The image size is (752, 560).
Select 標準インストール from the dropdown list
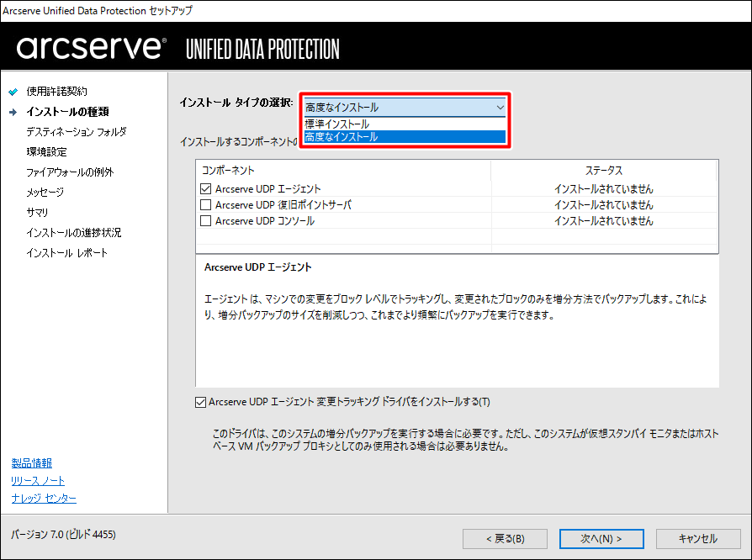[x=405, y=124]
